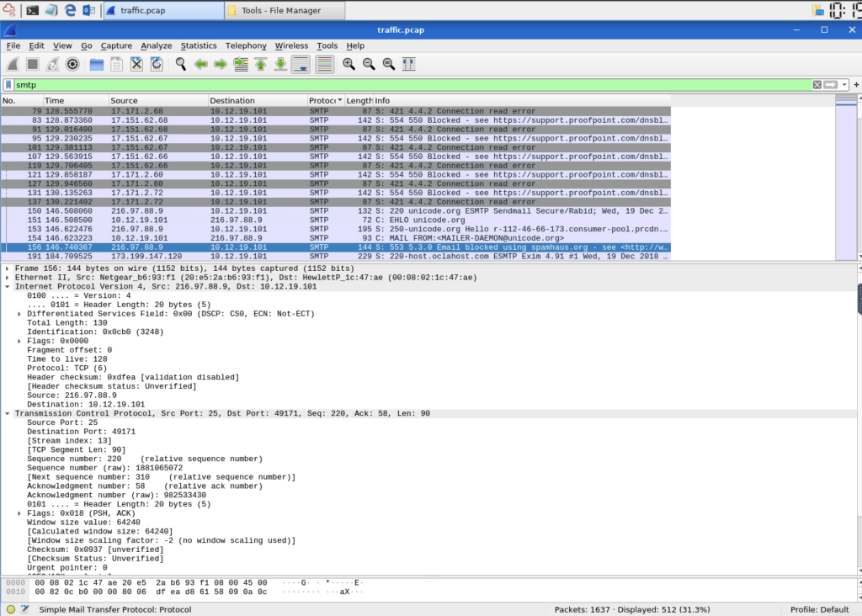Image resolution: width=862 pixels, height=616 pixels.
Task: Open Internet Explorer taskbar icon
Action: click(x=70, y=10)
